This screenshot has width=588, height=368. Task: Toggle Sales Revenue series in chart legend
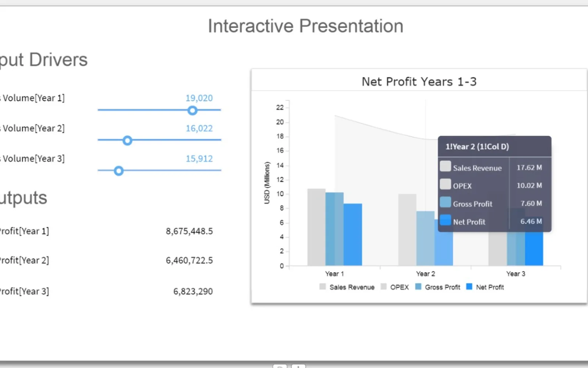tap(347, 287)
